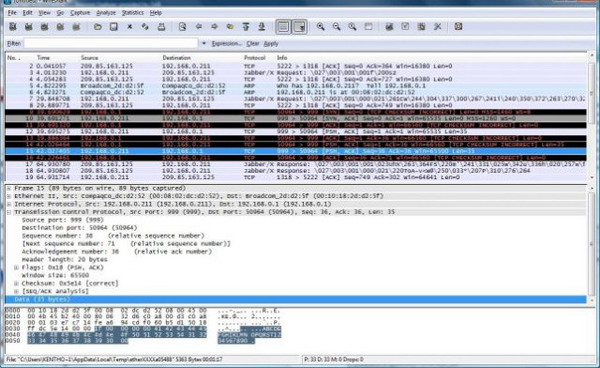Image resolution: width=600 pixels, height=368 pixels.
Task: Open the Help menu
Action: pyautogui.click(x=155, y=13)
